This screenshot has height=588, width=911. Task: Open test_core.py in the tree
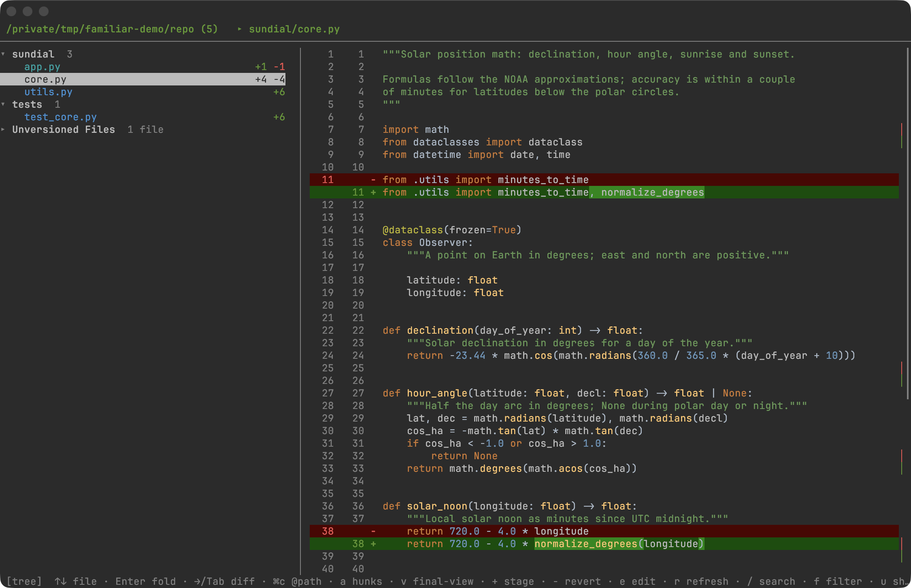click(x=60, y=117)
